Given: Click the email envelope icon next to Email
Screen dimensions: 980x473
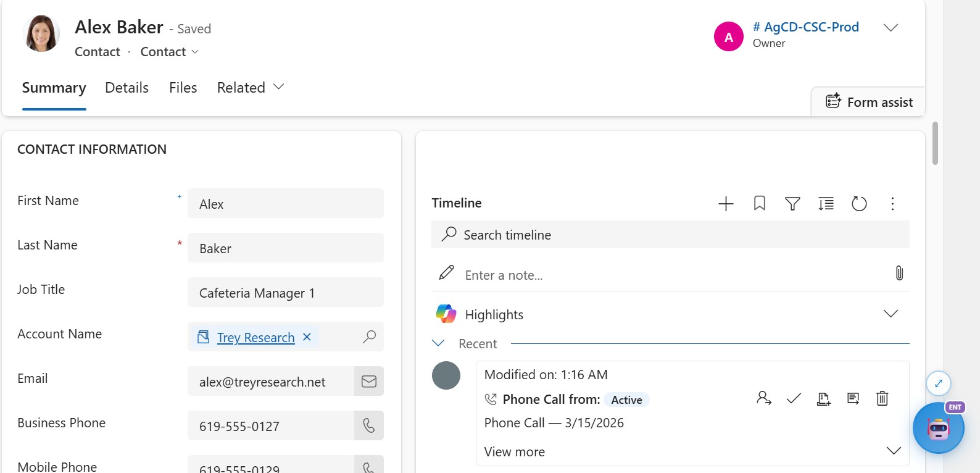Looking at the screenshot, I should coord(369,382).
